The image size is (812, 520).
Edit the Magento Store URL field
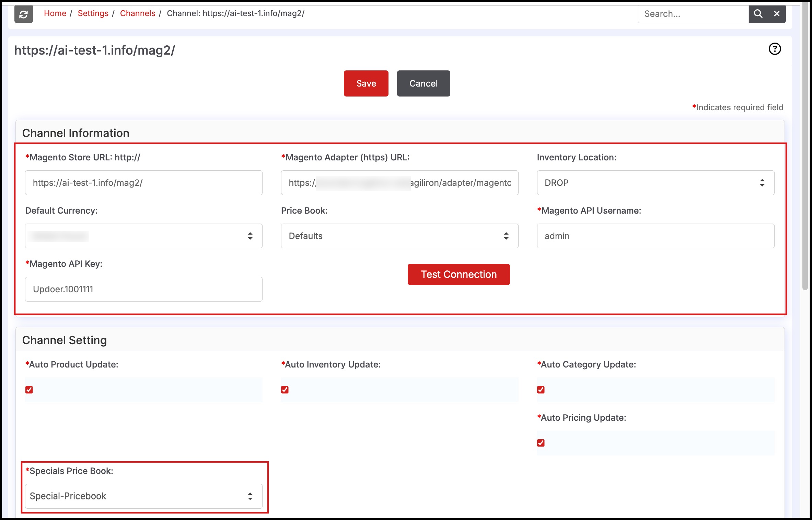coord(144,183)
